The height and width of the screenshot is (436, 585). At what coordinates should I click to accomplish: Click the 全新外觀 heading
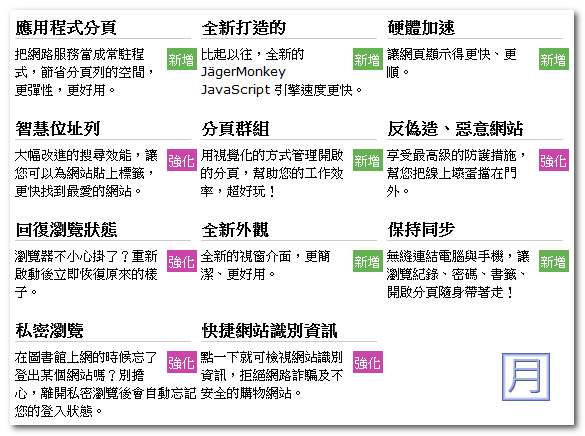point(235,230)
